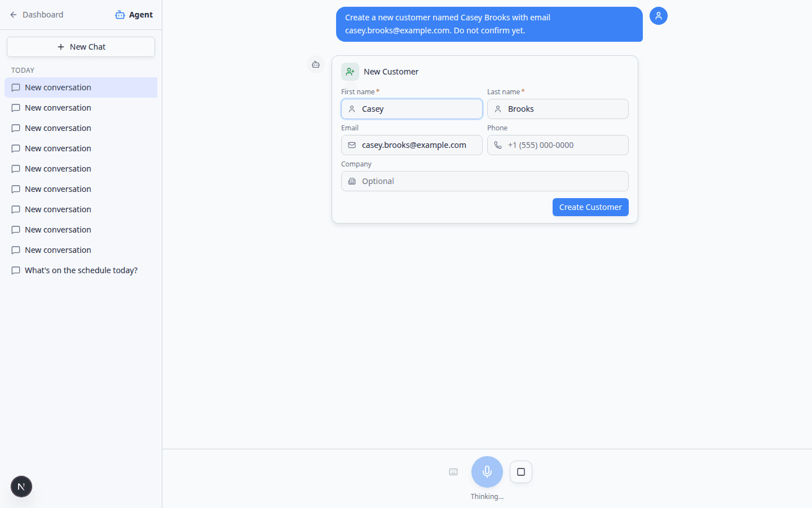Click the user avatar icon beside the message

coord(659,16)
